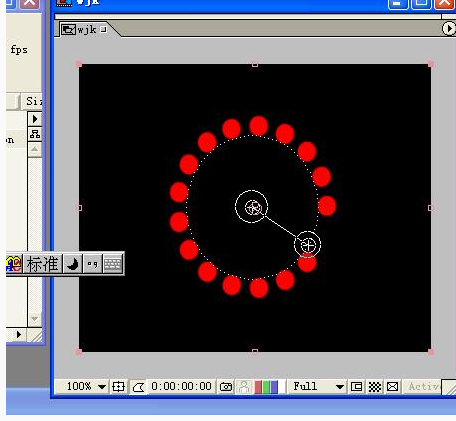Click project panel horizontal scroll right arrow
Screen dimensions: 456x421
19,334
